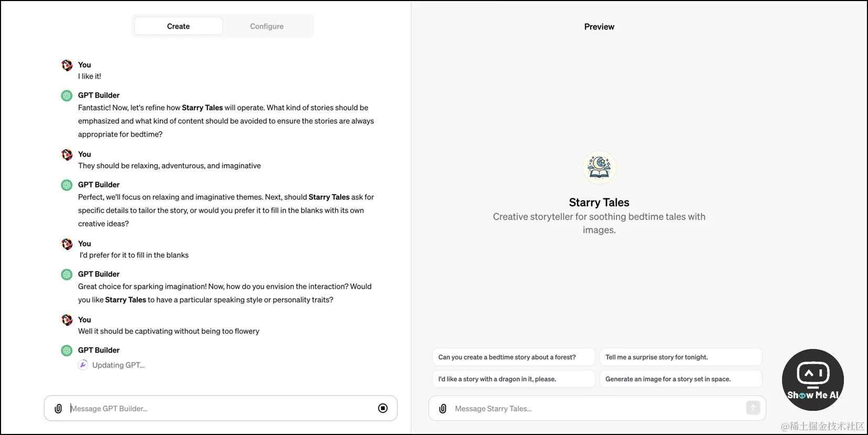Click the Updating GPT wrench icon

tap(83, 365)
